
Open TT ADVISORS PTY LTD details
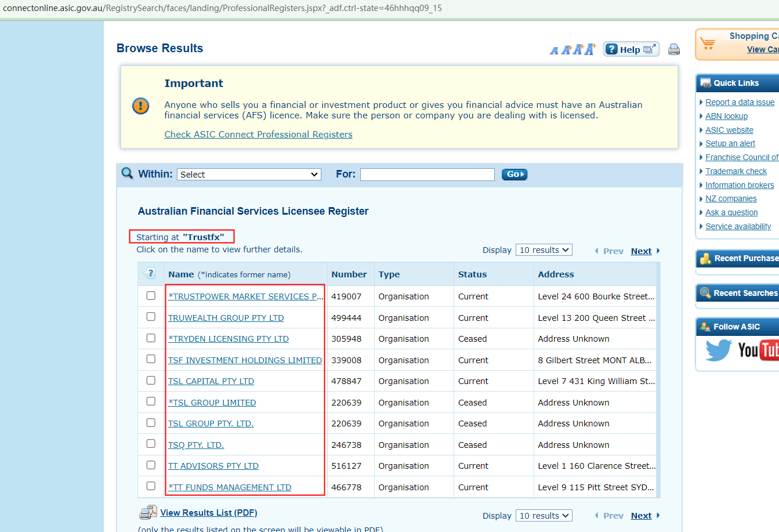[213, 466]
